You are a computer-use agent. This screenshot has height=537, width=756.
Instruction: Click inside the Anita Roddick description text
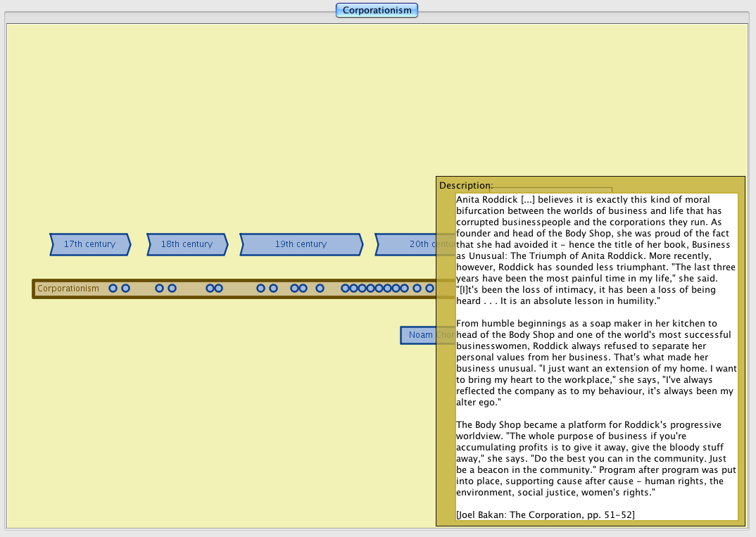point(596,352)
